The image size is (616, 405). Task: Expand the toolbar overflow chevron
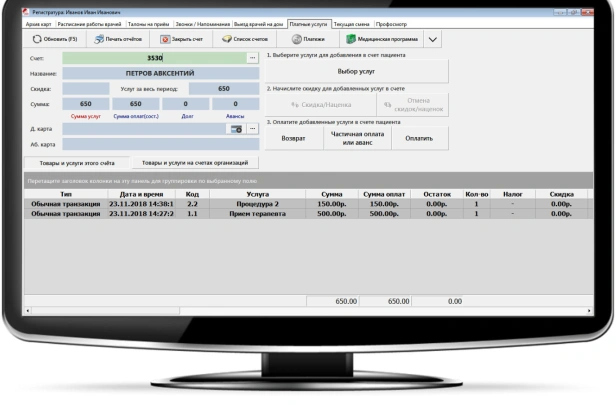[x=433, y=39]
